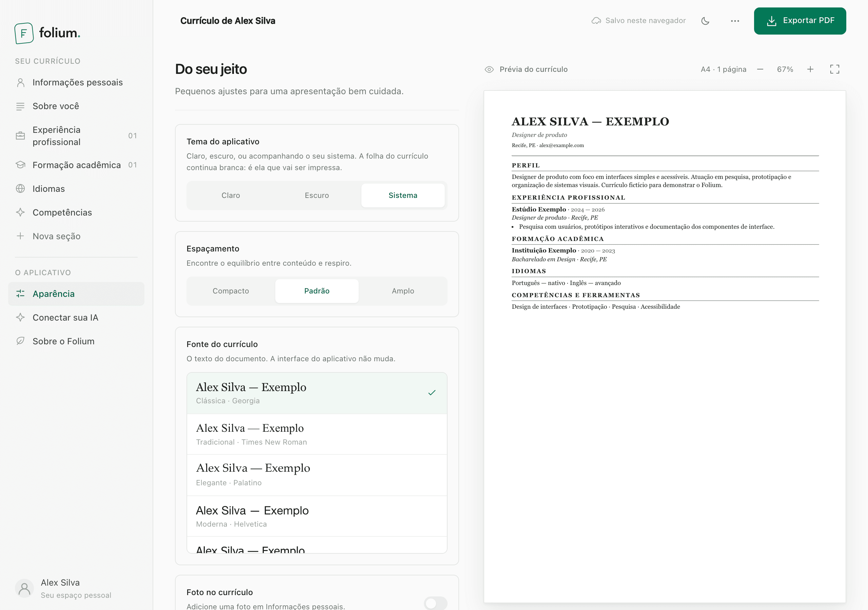This screenshot has height=610, width=868.
Task: Click the sparkle icon beside Conectar sua IA
Action: click(x=20, y=318)
